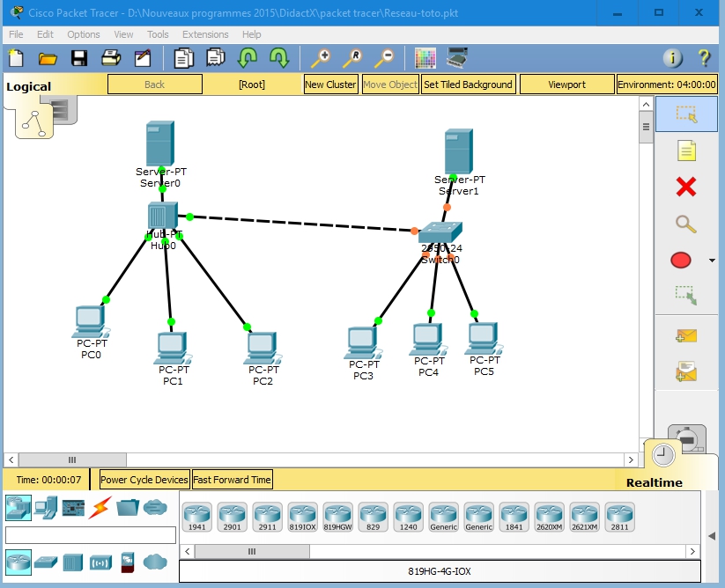
Task: Pick the 2811 router device
Action: point(619,517)
